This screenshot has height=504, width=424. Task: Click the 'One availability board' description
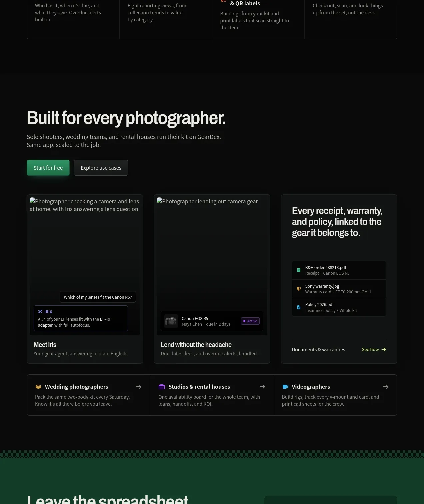pos(209,400)
